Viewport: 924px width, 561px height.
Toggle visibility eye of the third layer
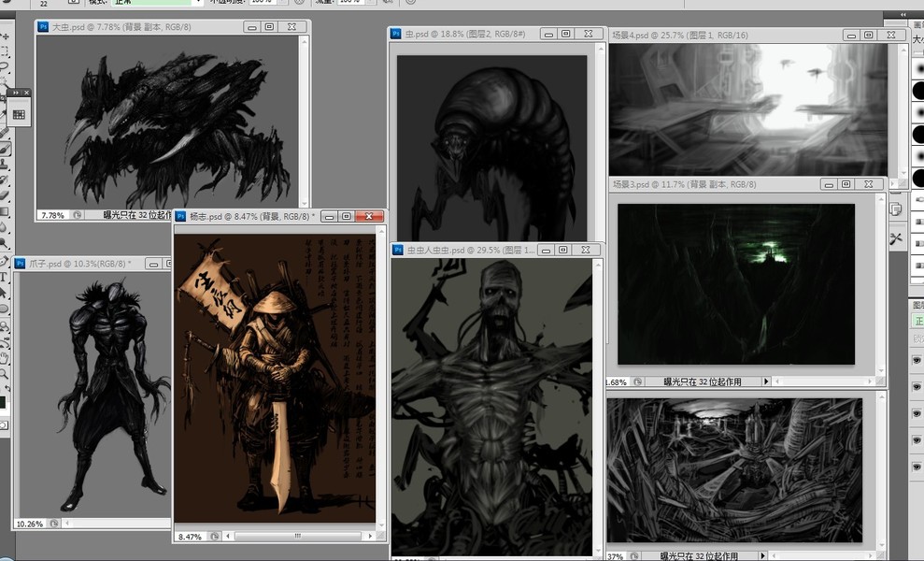[x=917, y=413]
